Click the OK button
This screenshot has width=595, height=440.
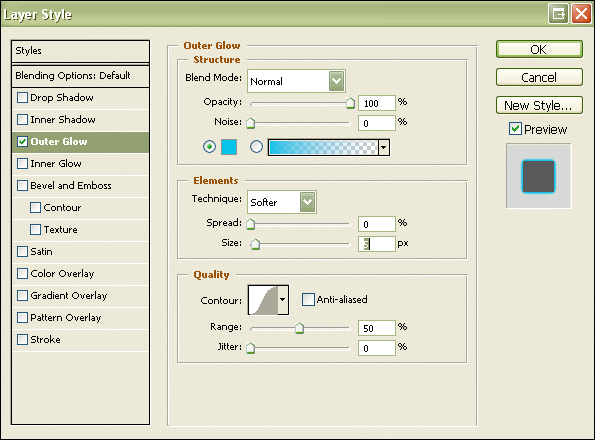click(x=539, y=49)
